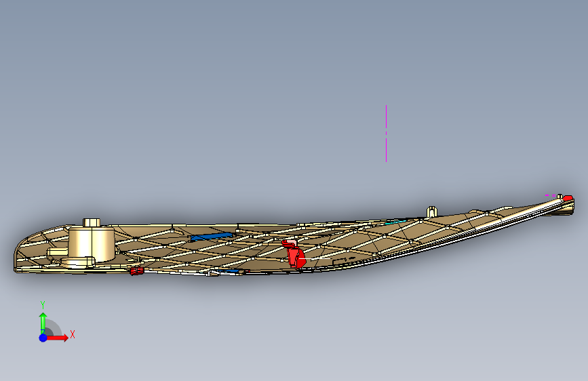Select the red tip at the model's right end
The width and height of the screenshot is (588, 381).
tap(568, 198)
